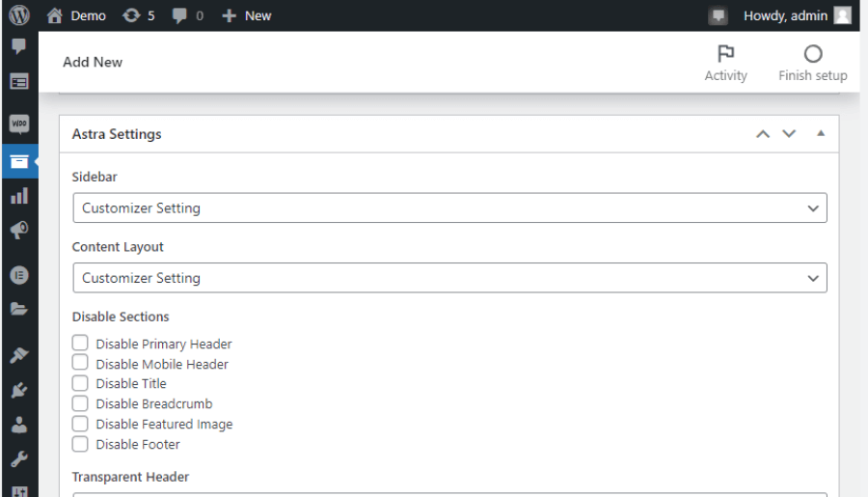Open the Plugins plug icon menu

(x=19, y=391)
